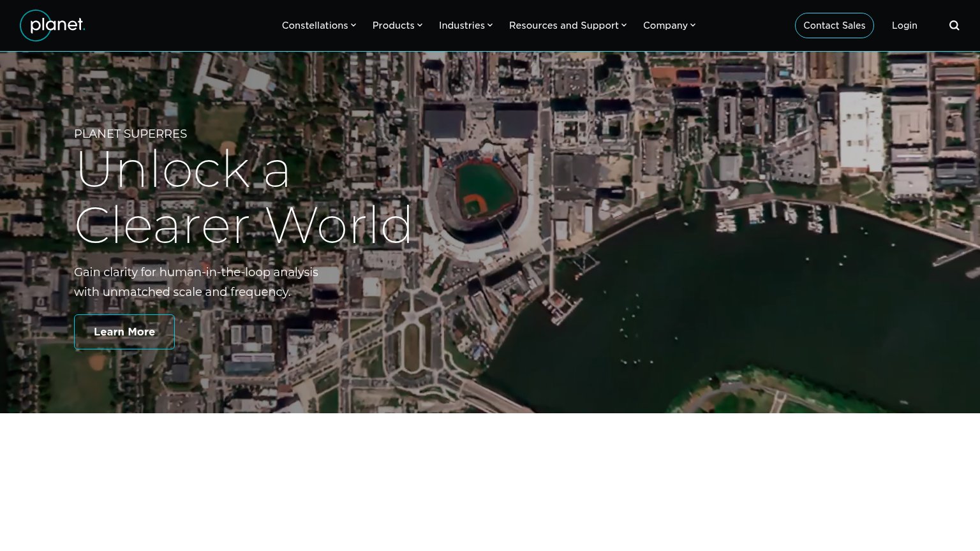Screen dimensions: 980x551
Task: Expand the Industries chevron
Action: pyautogui.click(x=490, y=26)
